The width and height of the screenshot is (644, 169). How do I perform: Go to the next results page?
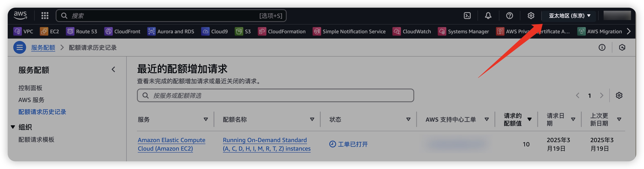601,95
